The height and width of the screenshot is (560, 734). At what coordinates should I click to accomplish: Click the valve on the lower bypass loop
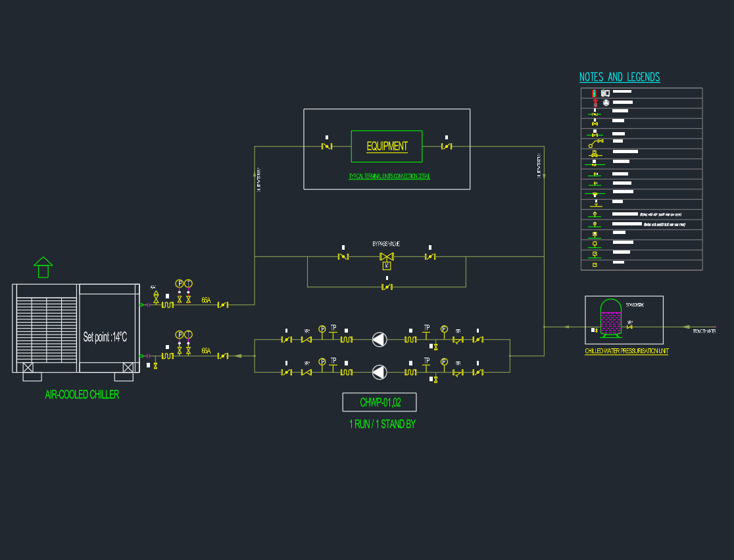click(387, 287)
